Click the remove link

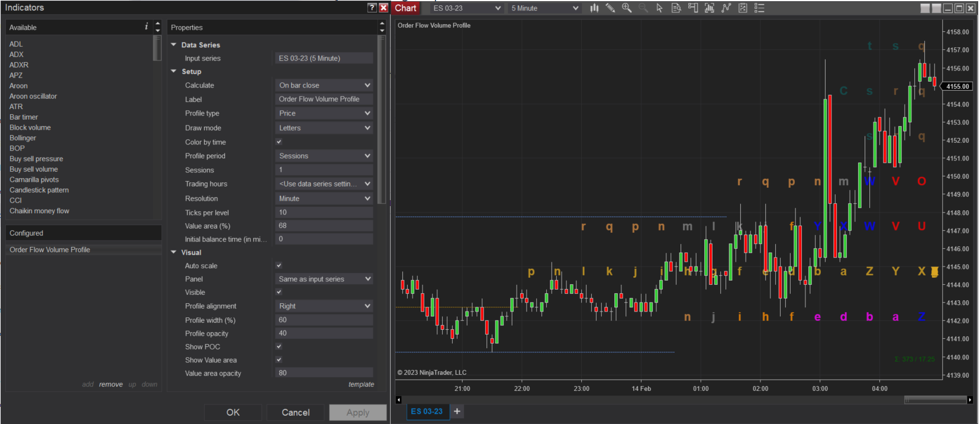(111, 384)
